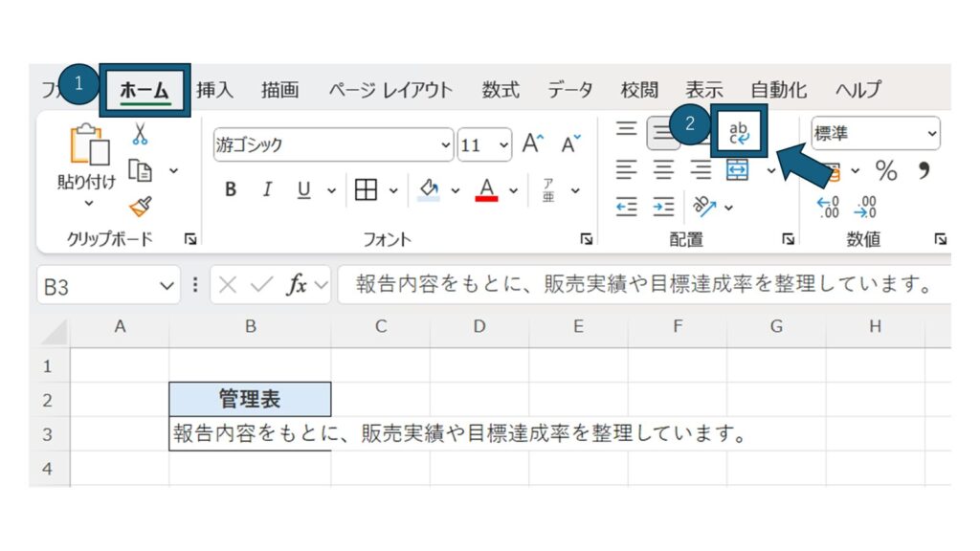
Task: Switch to the 数式 tab
Action: [501, 90]
